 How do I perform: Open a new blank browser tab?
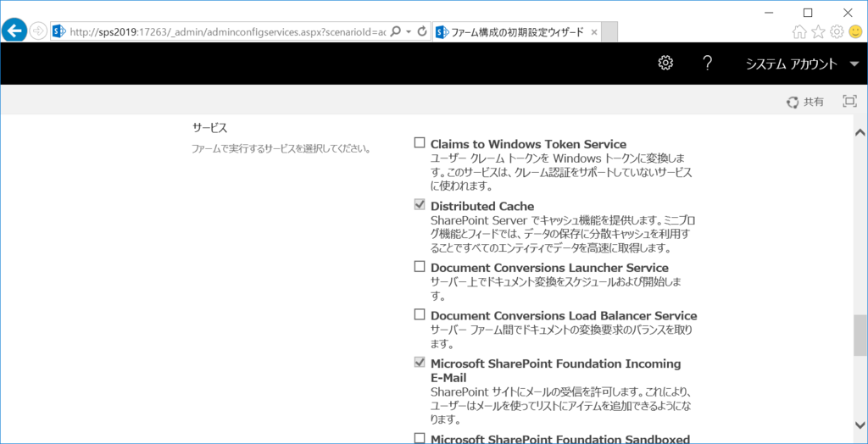[609, 32]
